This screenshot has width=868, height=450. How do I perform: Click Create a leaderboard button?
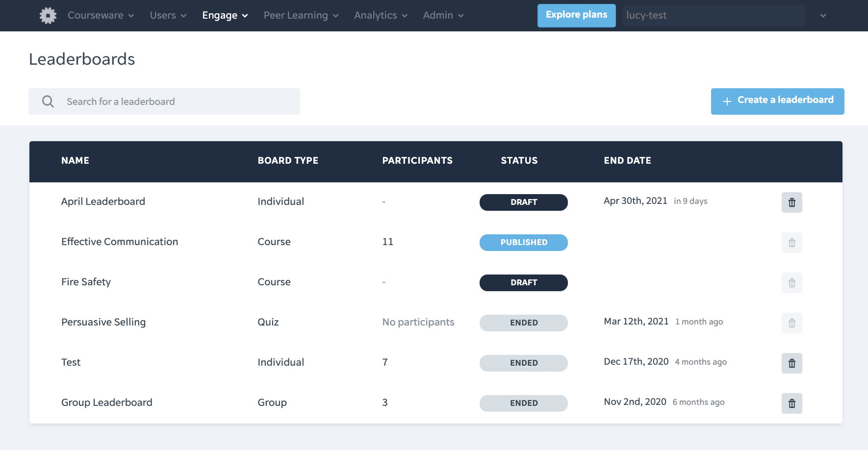(777, 101)
